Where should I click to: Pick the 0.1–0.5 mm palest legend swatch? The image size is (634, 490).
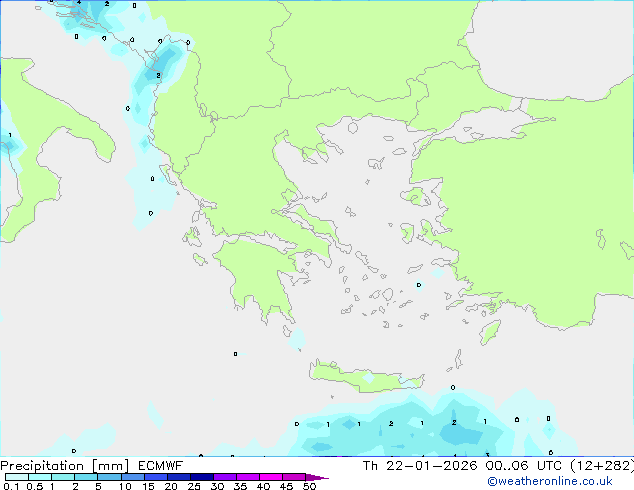(17, 477)
